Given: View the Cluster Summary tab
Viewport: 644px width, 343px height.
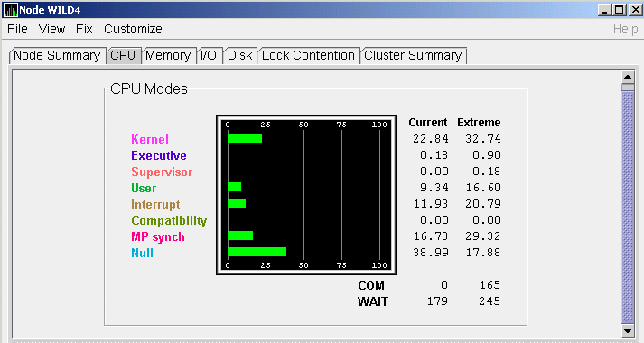Looking at the screenshot, I should [413, 55].
